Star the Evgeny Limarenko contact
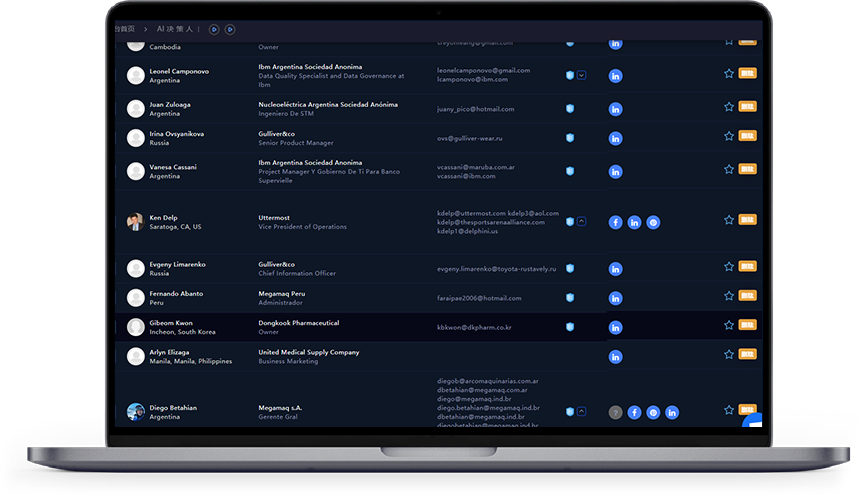 [x=728, y=267]
